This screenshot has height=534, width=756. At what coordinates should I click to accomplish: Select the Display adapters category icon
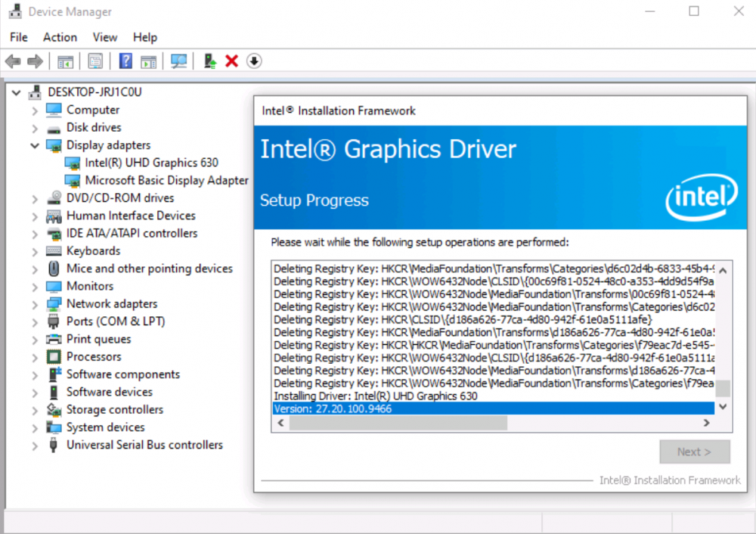click(54, 145)
